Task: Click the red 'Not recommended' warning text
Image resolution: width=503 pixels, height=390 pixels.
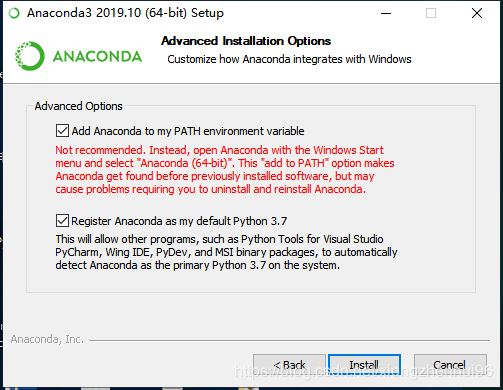Action: [225, 170]
